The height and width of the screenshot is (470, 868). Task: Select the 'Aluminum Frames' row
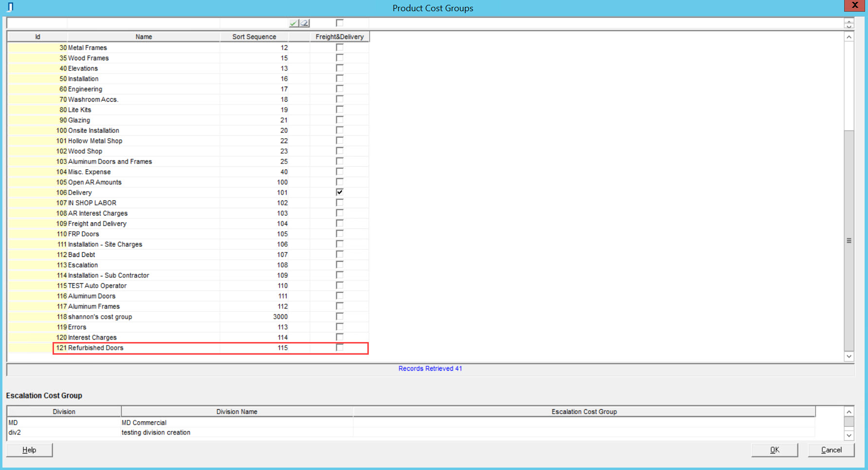[188, 307]
